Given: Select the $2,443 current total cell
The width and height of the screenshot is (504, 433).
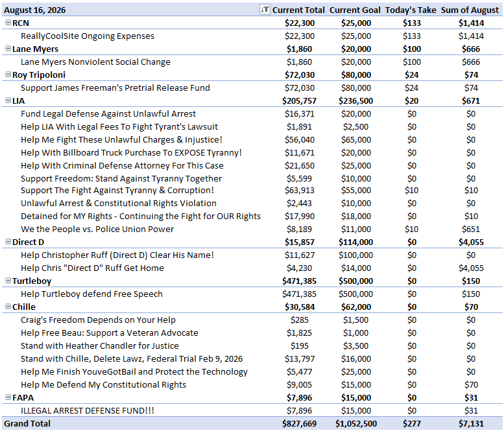Looking at the screenshot, I should [299, 204].
